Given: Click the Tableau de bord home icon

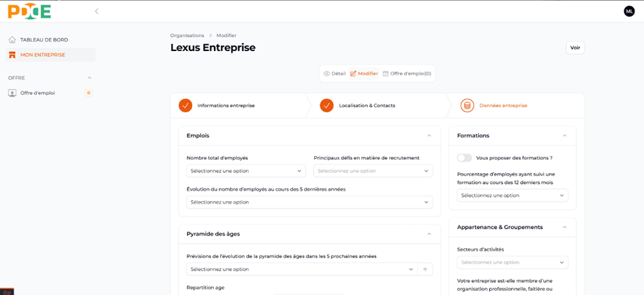Looking at the screenshot, I should point(12,40).
